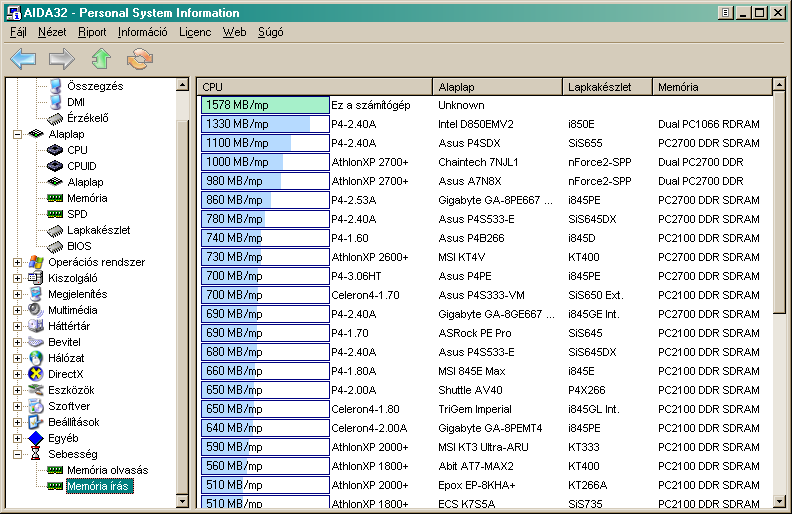Click the results list scroll-up arrow
Screen dimensions: 792x514
click(779, 85)
